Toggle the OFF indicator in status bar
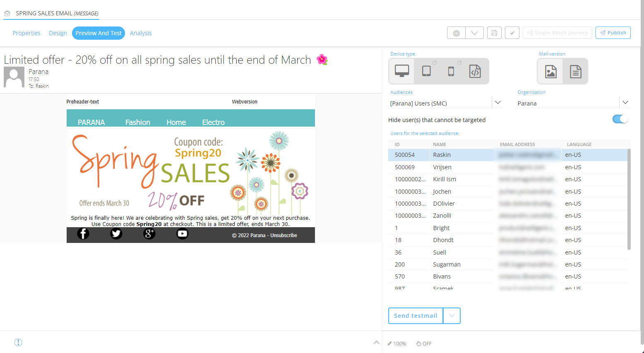 (424, 343)
